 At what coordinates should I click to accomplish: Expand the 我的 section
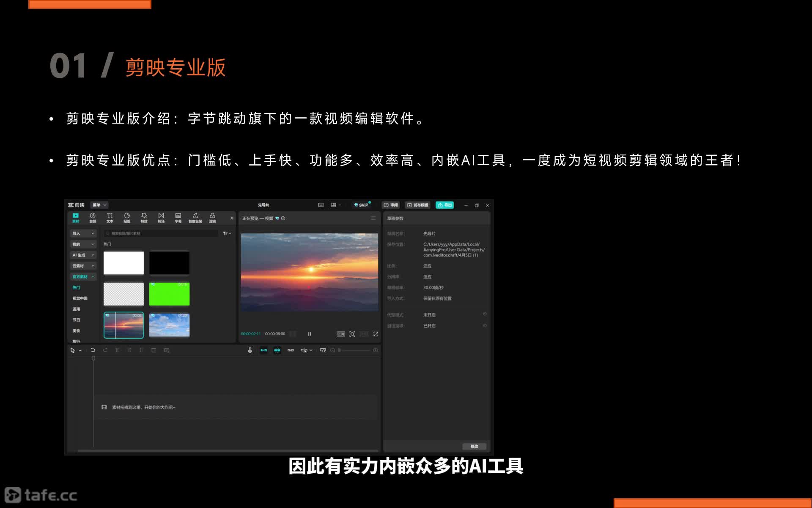(x=83, y=244)
